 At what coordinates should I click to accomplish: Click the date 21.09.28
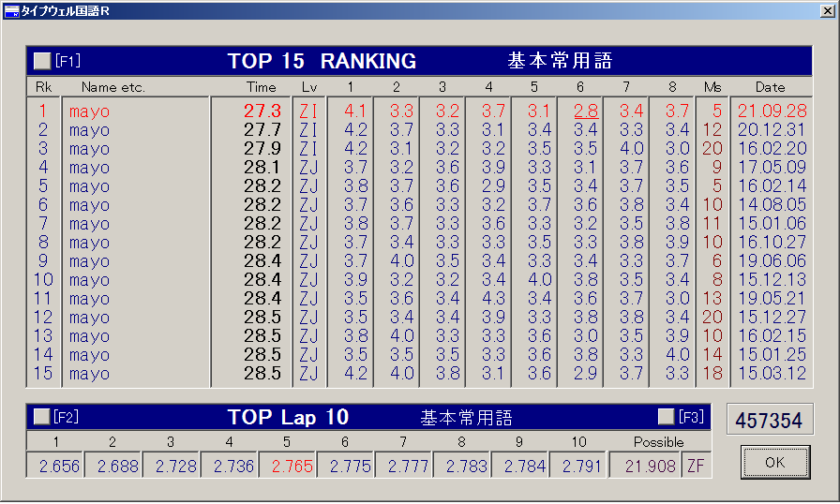772,111
